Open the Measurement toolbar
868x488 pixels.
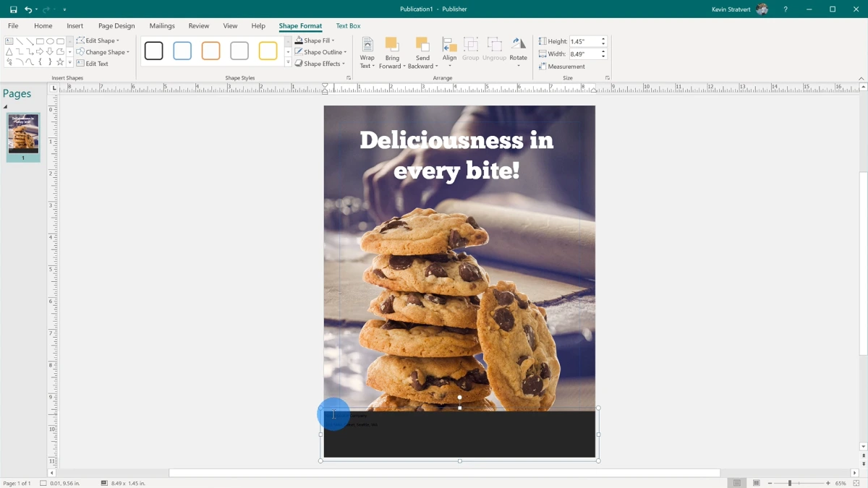(561, 67)
